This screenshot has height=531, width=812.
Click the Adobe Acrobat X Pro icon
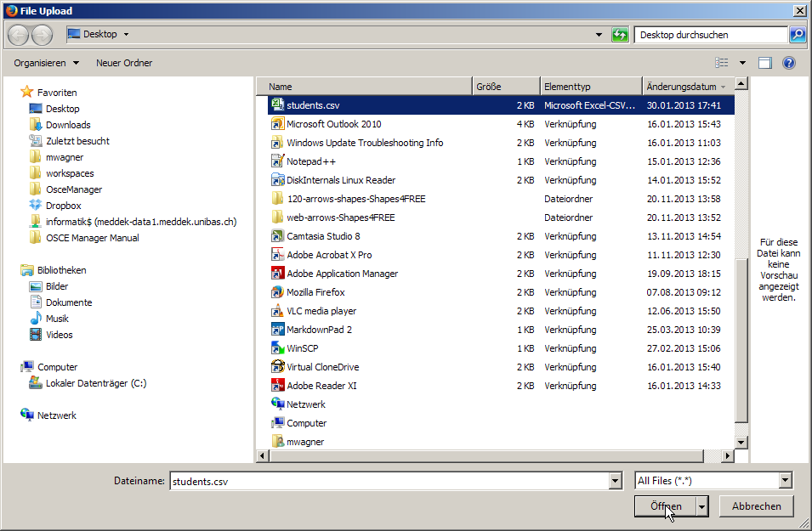coord(277,255)
